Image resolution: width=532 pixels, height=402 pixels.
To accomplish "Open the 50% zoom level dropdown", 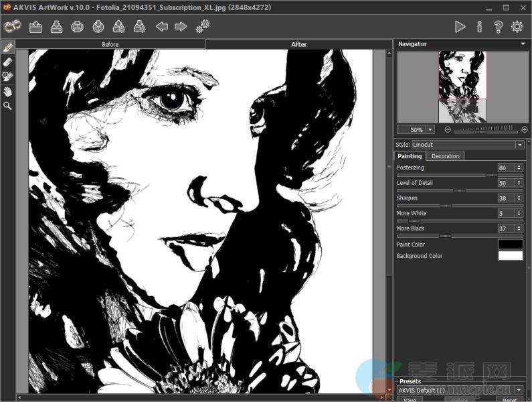I will (430, 129).
